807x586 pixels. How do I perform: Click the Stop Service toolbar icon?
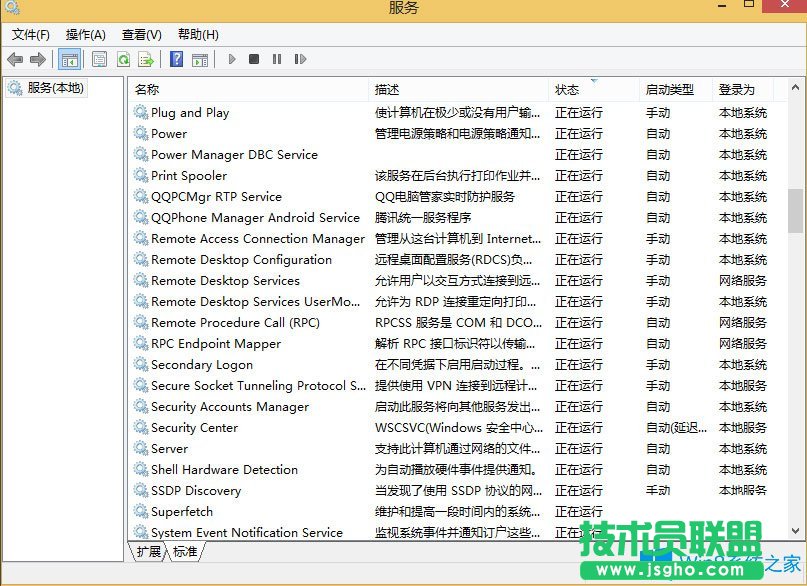tap(254, 59)
